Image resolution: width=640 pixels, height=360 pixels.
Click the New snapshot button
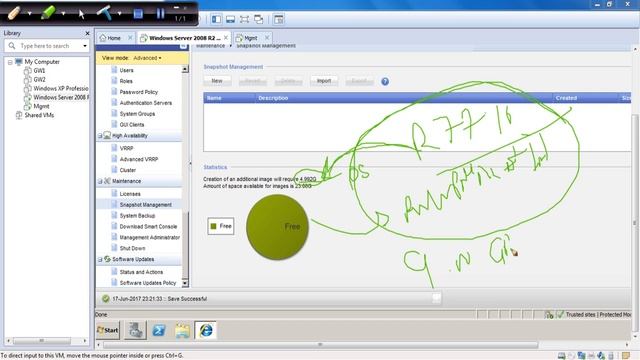click(217, 81)
